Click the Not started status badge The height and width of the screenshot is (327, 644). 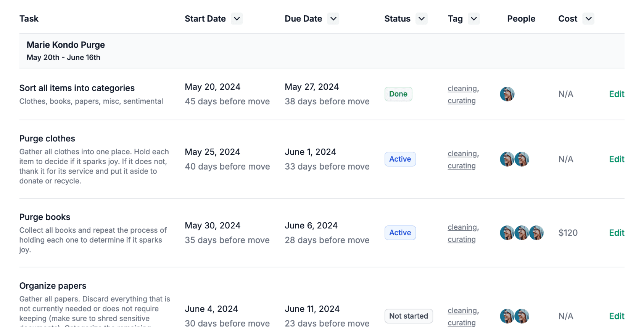pos(409,316)
